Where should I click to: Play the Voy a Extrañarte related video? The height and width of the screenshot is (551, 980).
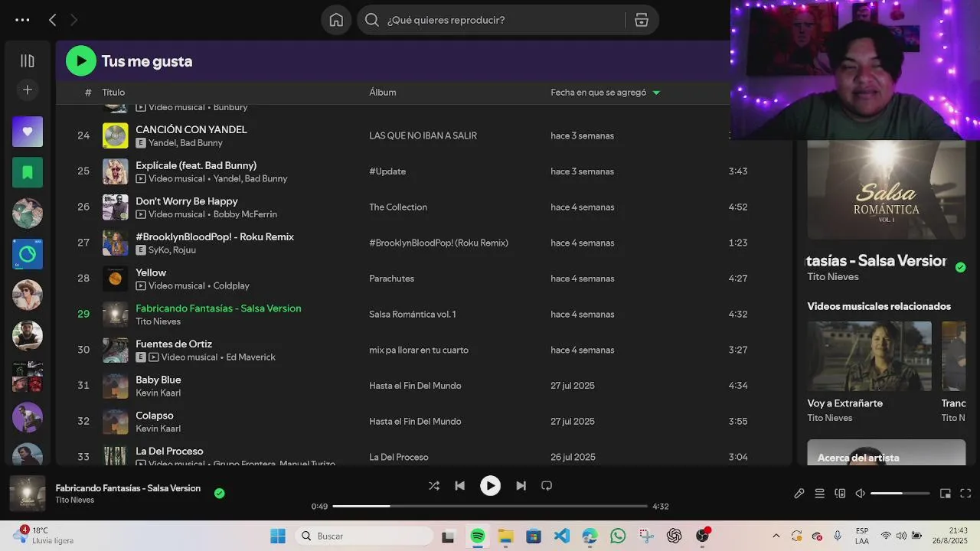coord(869,356)
